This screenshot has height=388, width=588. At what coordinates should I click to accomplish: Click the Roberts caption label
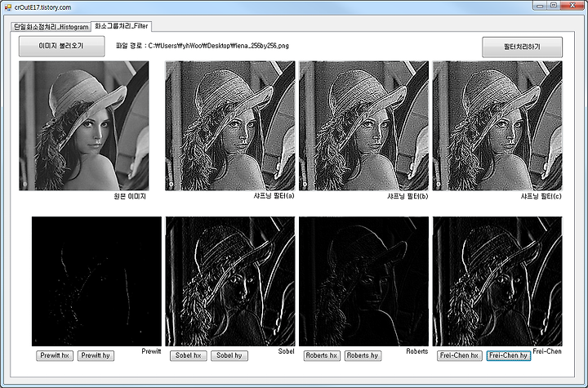click(x=417, y=351)
